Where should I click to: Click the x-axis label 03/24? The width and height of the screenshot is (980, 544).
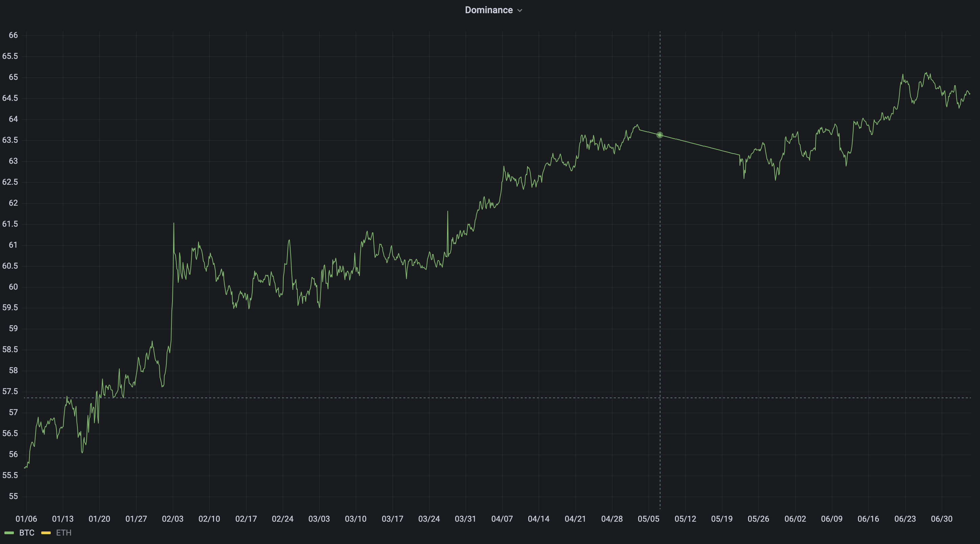[429, 519]
